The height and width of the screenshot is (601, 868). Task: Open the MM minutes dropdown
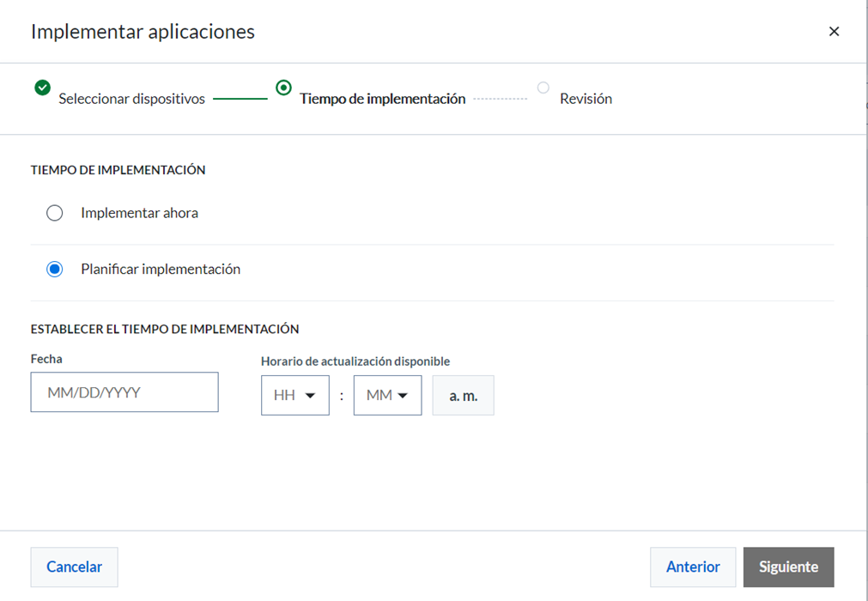387,395
